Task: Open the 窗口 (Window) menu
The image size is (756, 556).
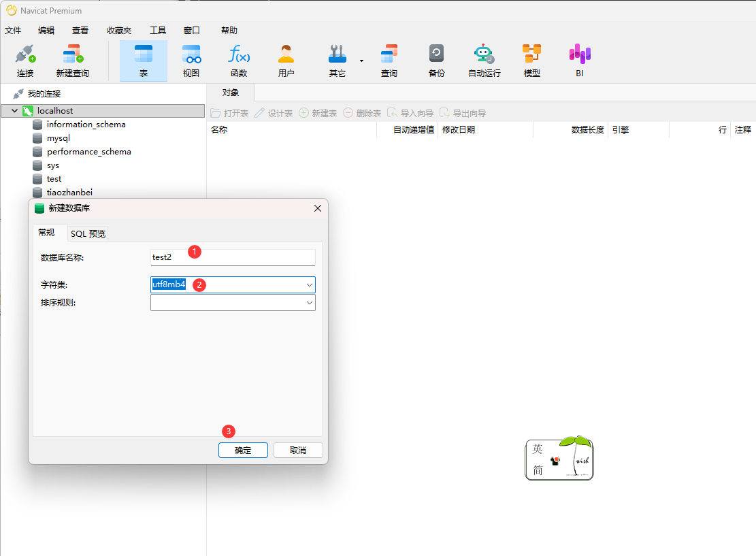Action: tap(191, 31)
